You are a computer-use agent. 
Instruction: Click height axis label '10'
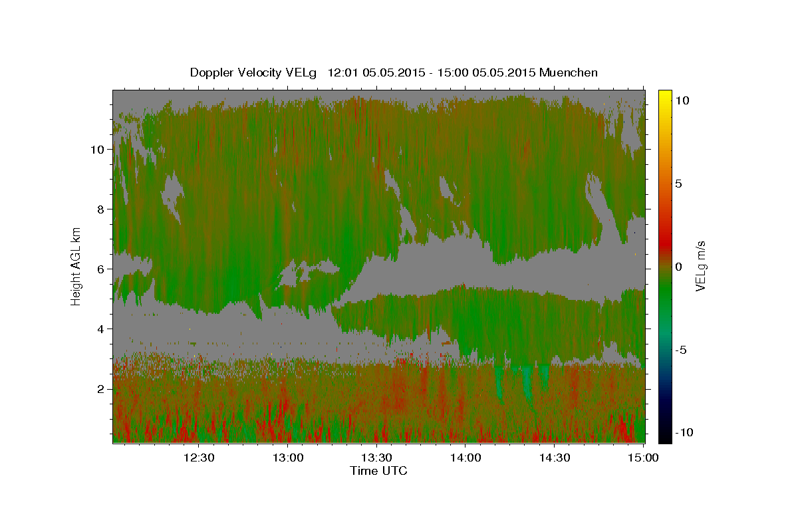coord(98,150)
